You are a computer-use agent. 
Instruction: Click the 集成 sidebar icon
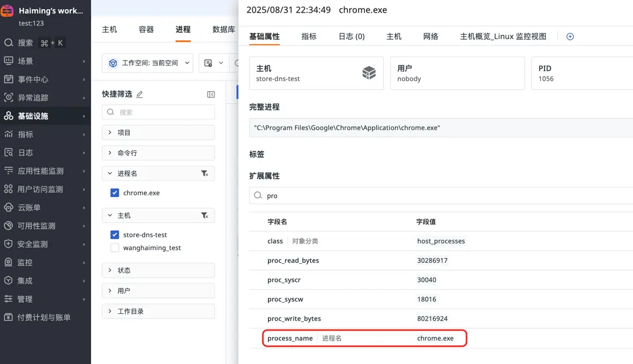(9, 280)
